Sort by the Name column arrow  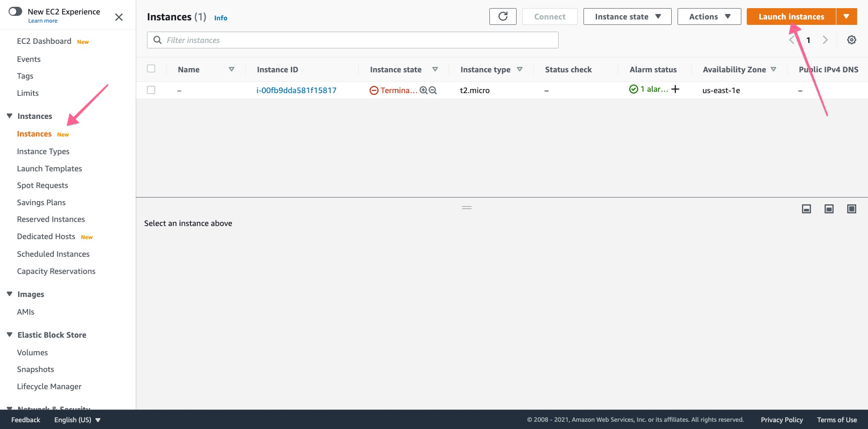click(x=232, y=69)
